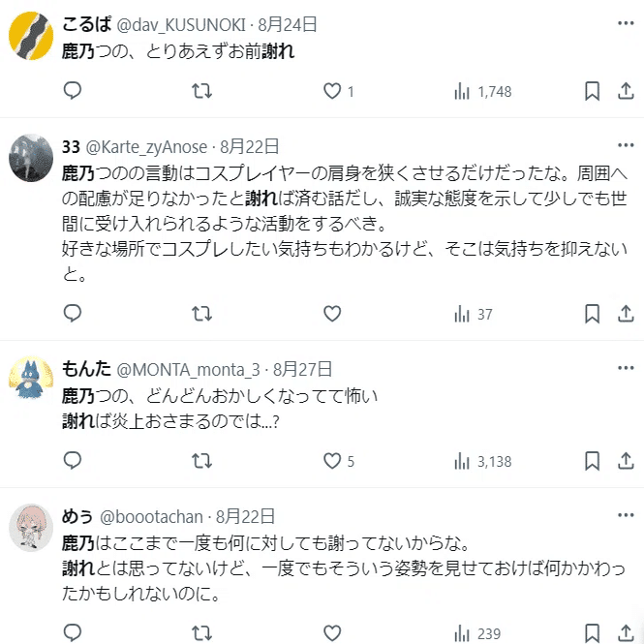The height and width of the screenshot is (644, 644).
Task: Bookmark the @MONTA_monta_3 tweet
Action: [592, 461]
